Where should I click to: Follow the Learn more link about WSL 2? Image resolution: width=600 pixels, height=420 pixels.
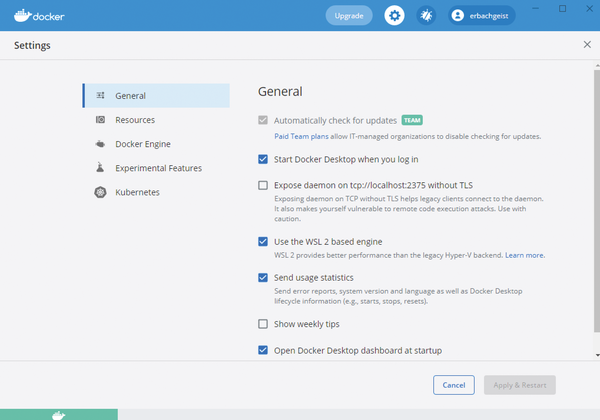coord(524,255)
